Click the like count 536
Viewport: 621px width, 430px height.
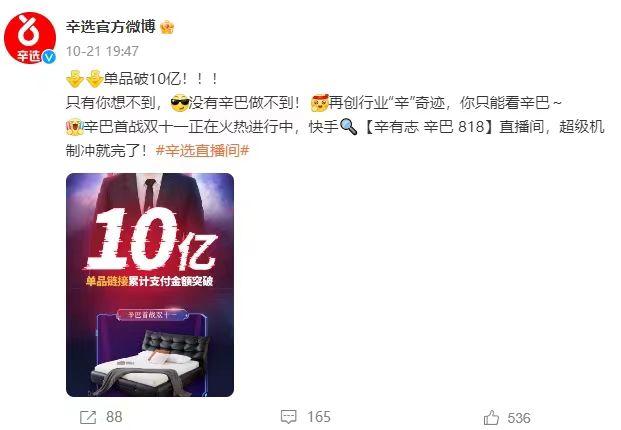tap(519, 418)
